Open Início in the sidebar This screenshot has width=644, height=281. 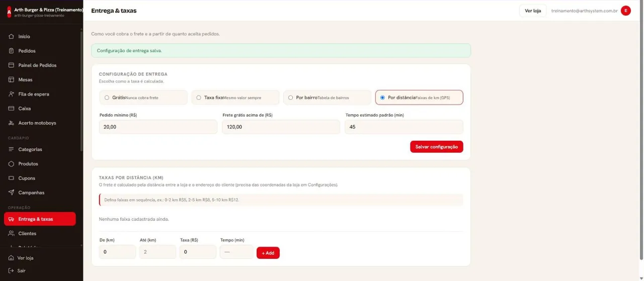40,37
